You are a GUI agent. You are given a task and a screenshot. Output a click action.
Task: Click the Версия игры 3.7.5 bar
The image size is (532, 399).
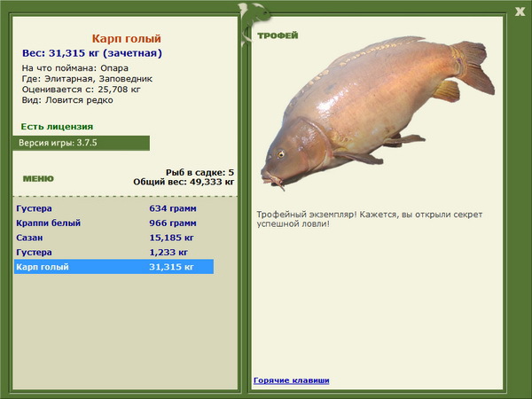81,143
